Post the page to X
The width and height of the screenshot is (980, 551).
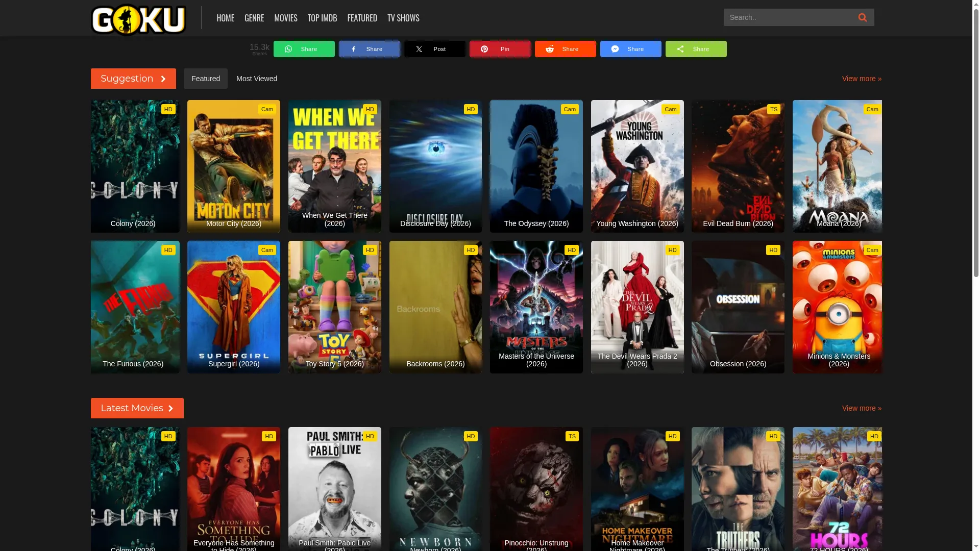pyautogui.click(x=435, y=49)
